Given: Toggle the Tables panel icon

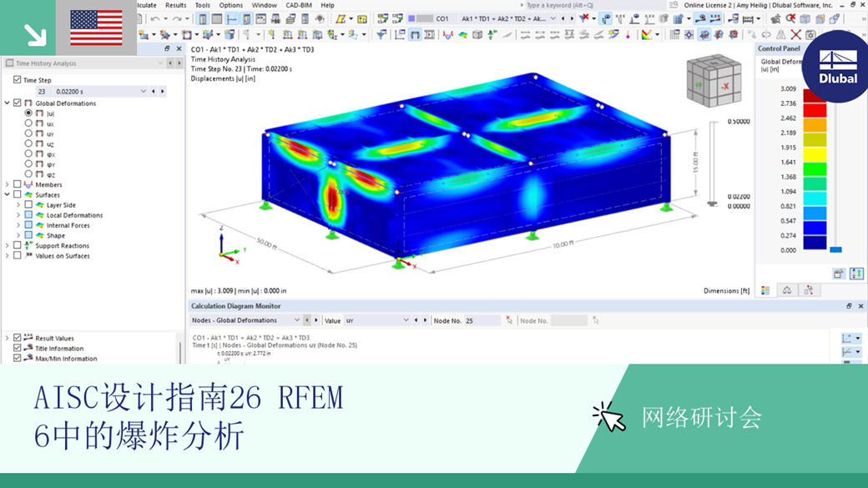Looking at the screenshot, I should click(217, 19).
